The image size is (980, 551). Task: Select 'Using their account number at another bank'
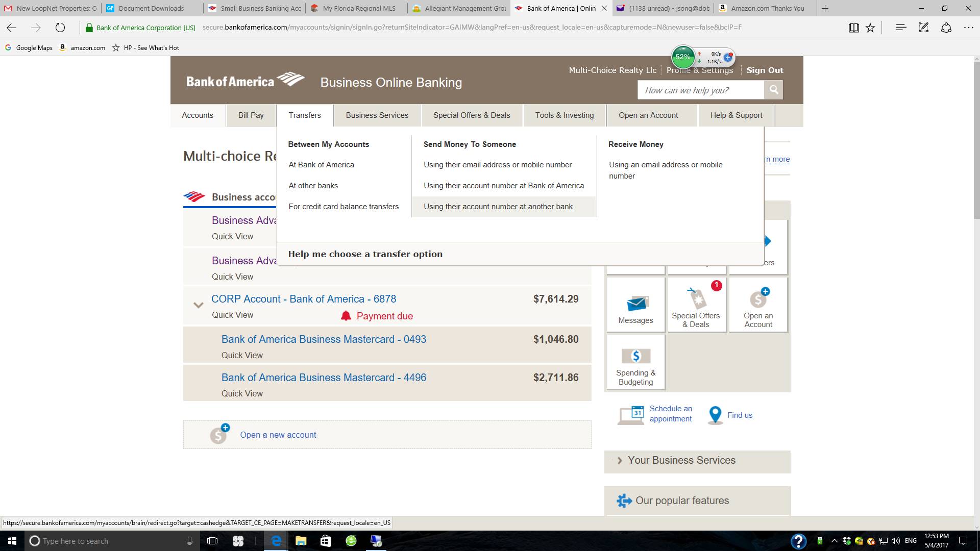(x=498, y=207)
